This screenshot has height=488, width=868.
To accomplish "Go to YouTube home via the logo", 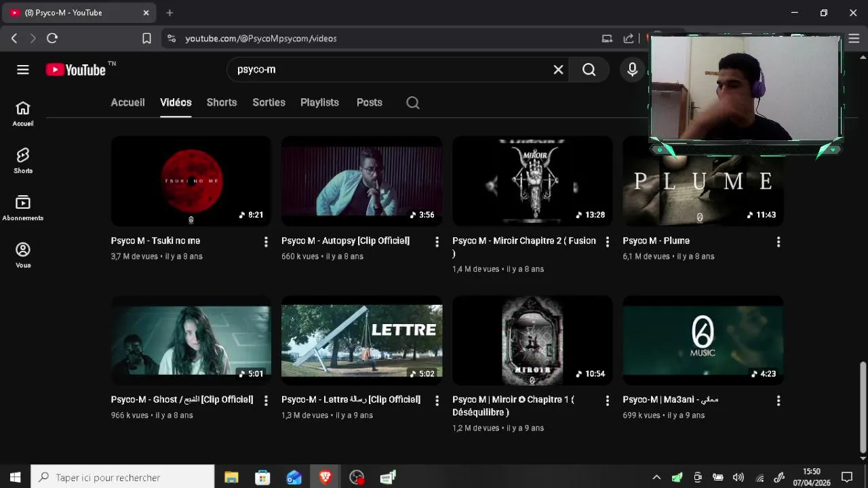I will pos(76,70).
